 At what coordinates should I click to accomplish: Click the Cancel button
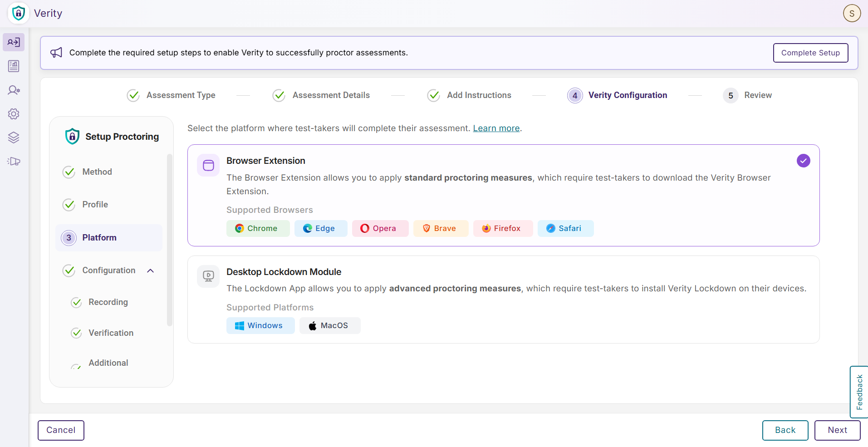pos(61,430)
